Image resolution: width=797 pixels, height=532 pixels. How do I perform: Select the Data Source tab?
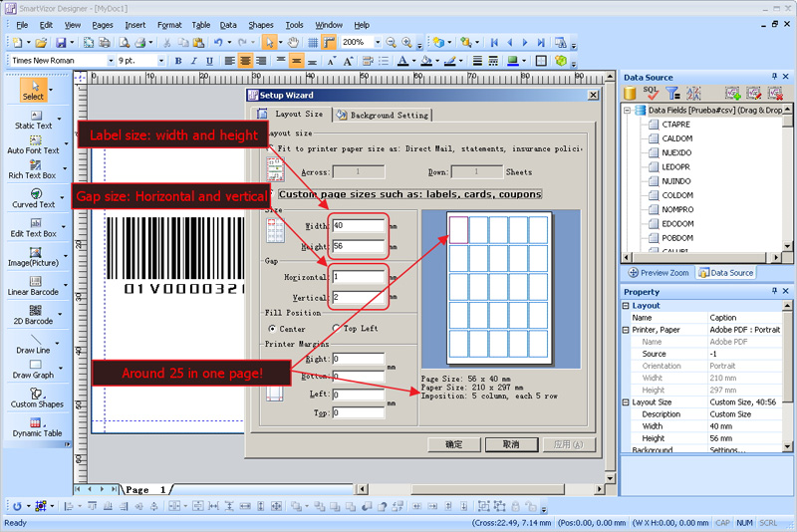coord(726,273)
